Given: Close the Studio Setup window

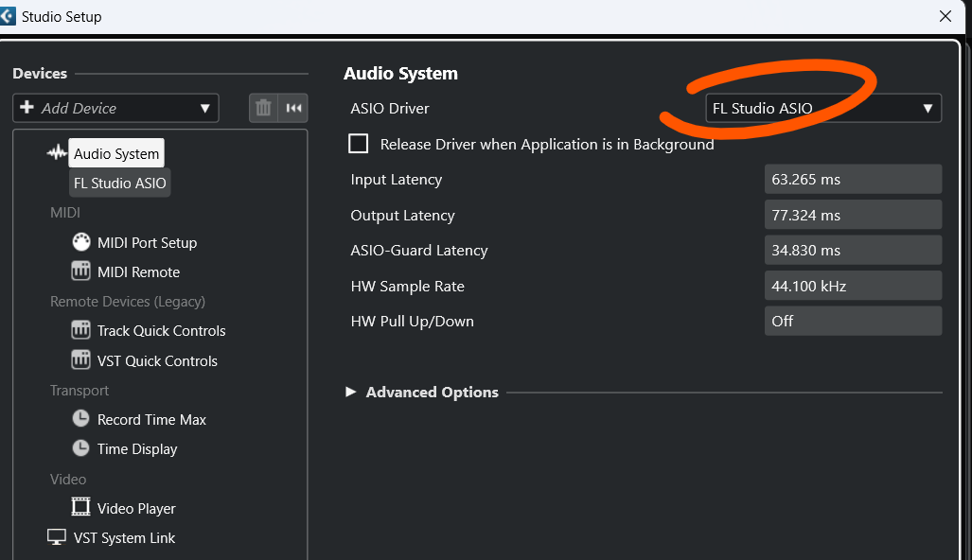Looking at the screenshot, I should click(945, 16).
